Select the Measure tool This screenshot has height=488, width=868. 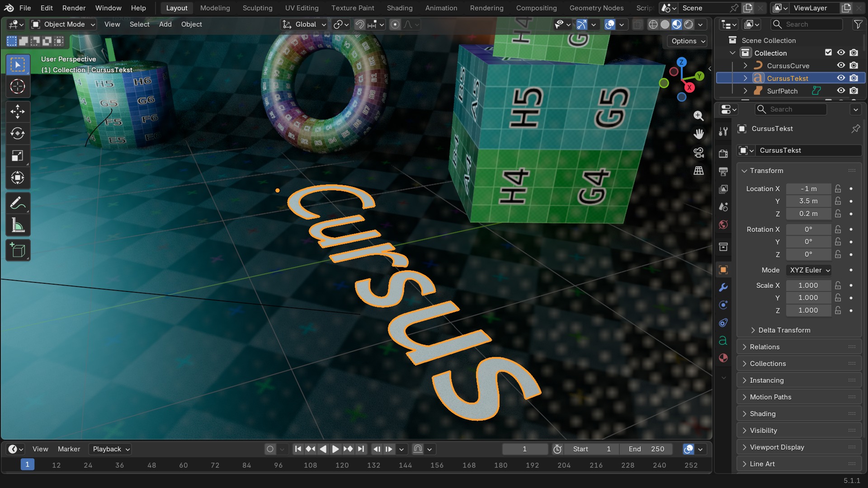coord(18,225)
